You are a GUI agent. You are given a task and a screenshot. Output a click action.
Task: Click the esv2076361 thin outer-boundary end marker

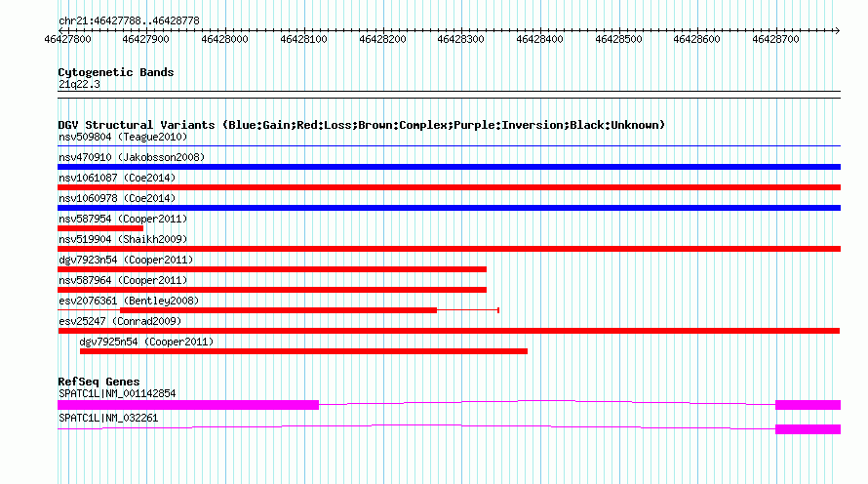[498, 310]
